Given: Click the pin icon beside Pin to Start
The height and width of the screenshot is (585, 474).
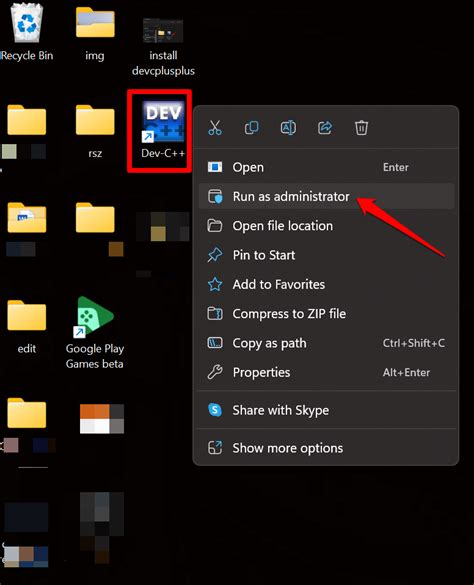Looking at the screenshot, I should point(215,255).
